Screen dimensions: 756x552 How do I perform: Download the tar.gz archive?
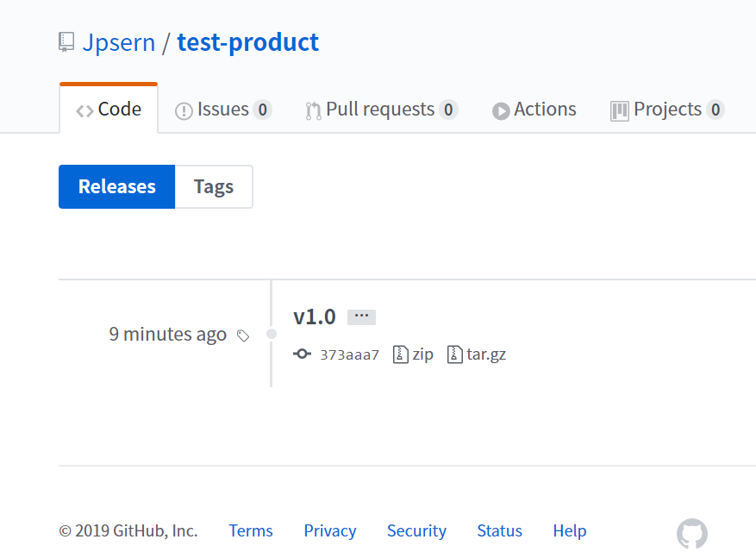484,354
